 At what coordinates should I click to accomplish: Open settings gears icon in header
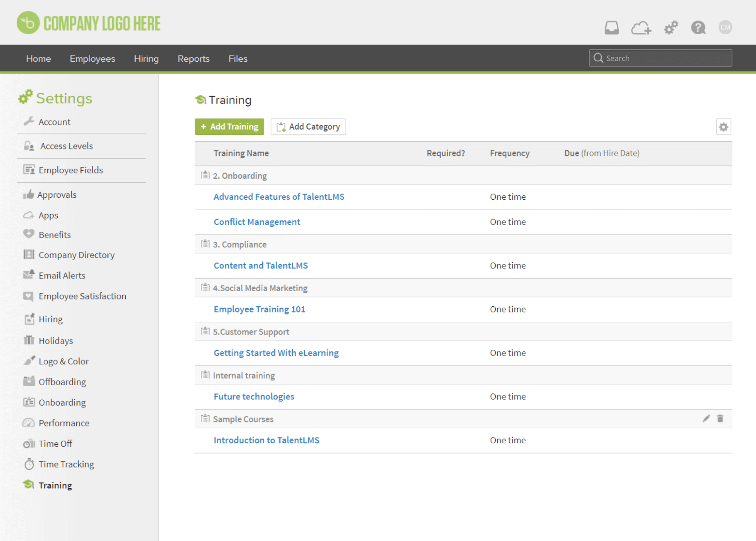[x=671, y=27]
